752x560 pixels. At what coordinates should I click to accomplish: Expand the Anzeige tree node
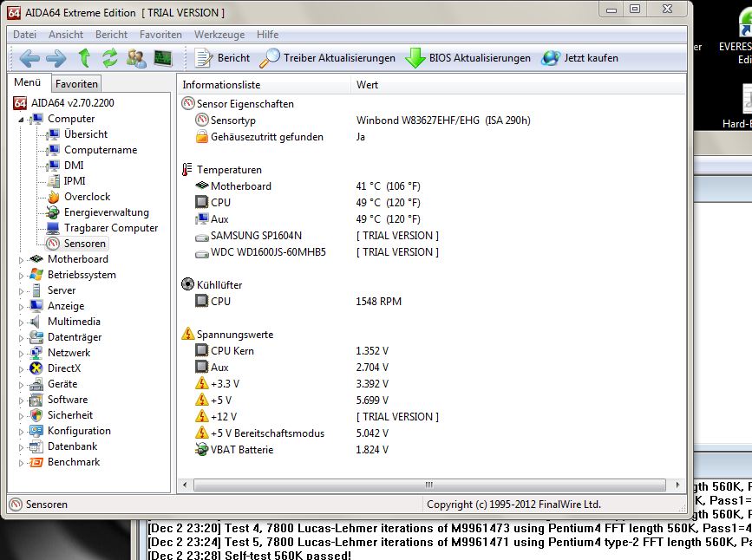coord(21,307)
